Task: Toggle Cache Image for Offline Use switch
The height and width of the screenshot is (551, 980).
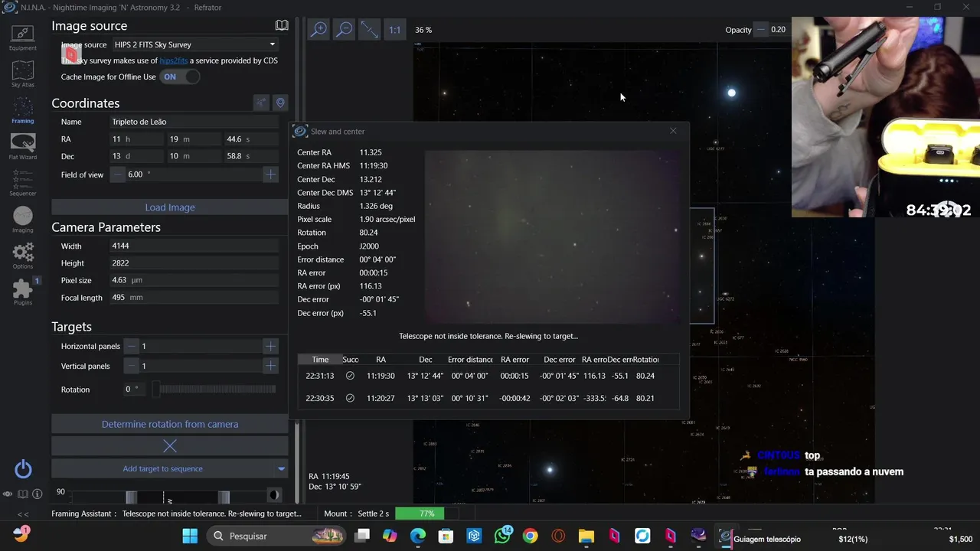Action: [180, 77]
